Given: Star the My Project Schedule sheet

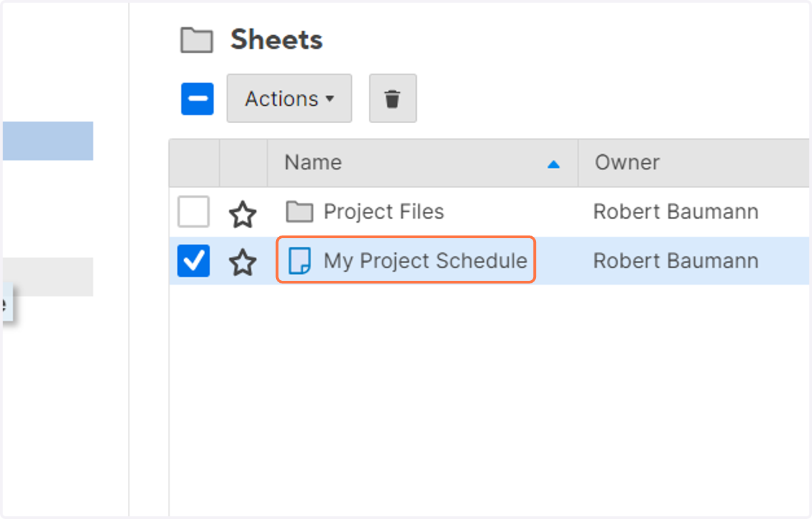Looking at the screenshot, I should (x=242, y=261).
